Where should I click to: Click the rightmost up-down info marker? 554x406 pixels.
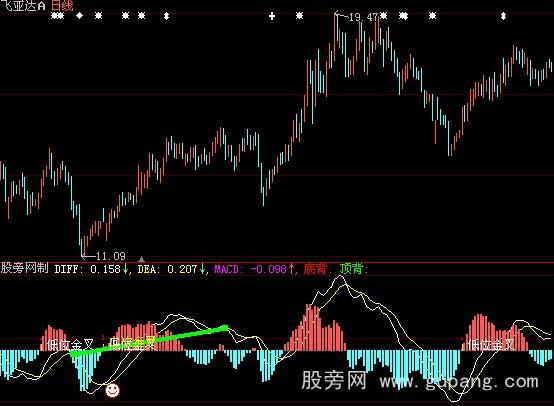click(503, 16)
